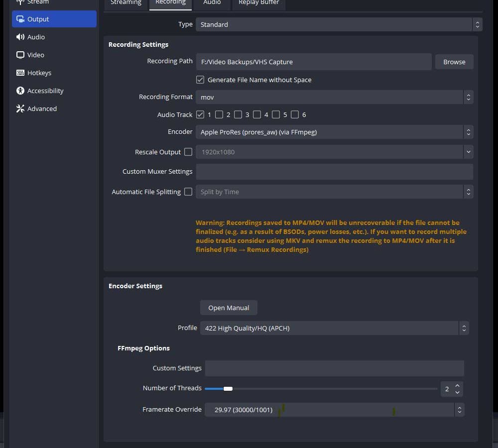Click the Stream antenna icon
The image size is (498, 448).
[x=20, y=2]
